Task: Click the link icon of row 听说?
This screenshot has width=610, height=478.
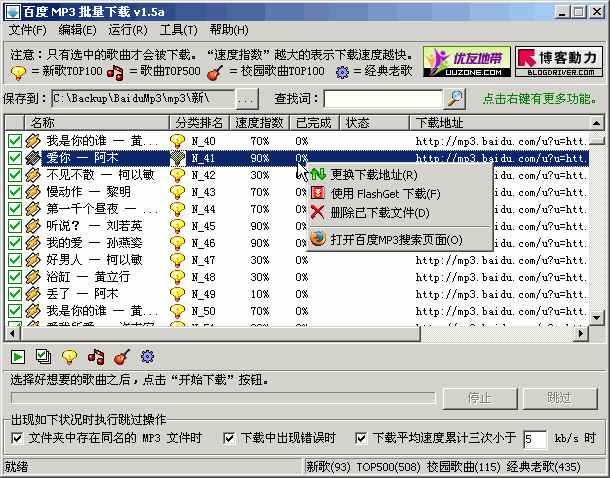Action: coord(33,226)
